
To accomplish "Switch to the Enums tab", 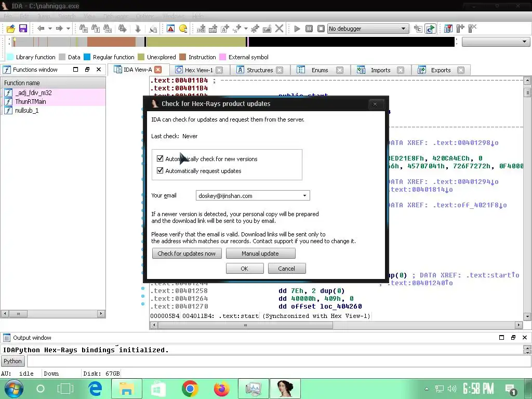I will coord(320,70).
